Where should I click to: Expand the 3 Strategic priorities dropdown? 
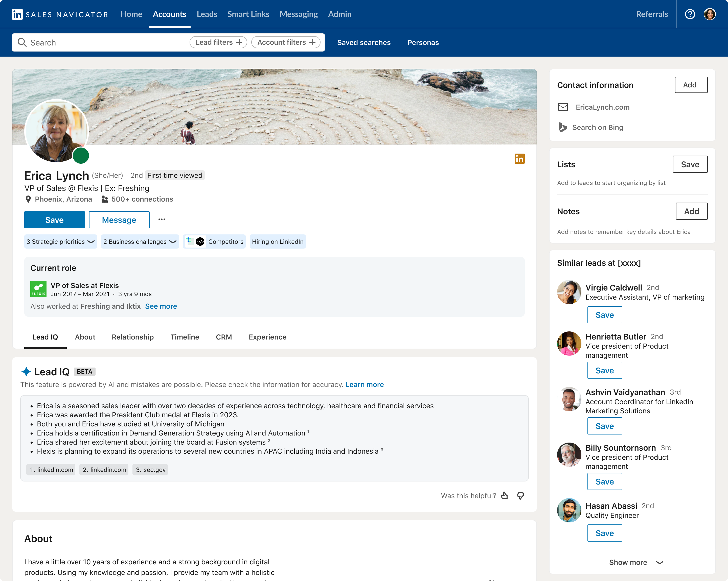[x=60, y=241]
